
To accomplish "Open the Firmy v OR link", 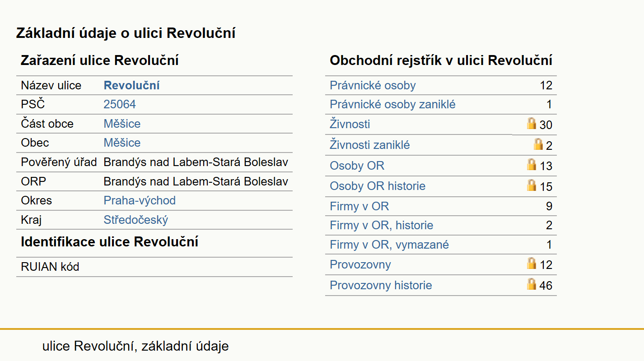I will [359, 207].
